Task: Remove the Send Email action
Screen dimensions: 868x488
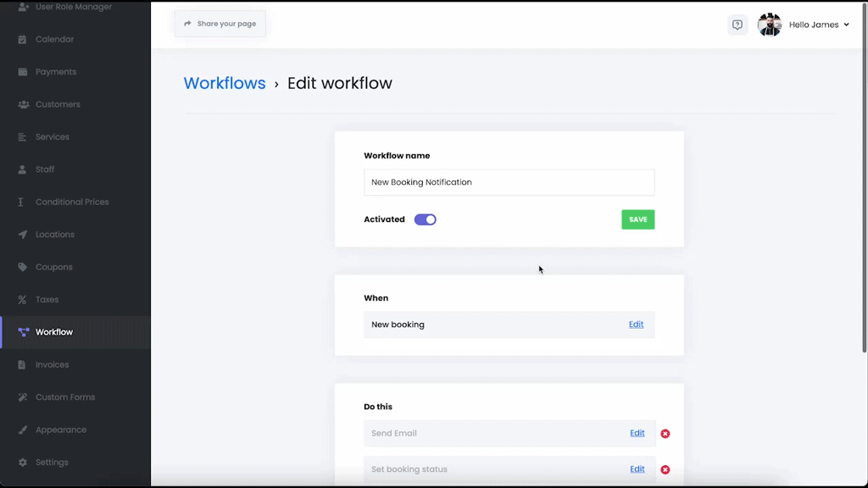Action: [665, 434]
